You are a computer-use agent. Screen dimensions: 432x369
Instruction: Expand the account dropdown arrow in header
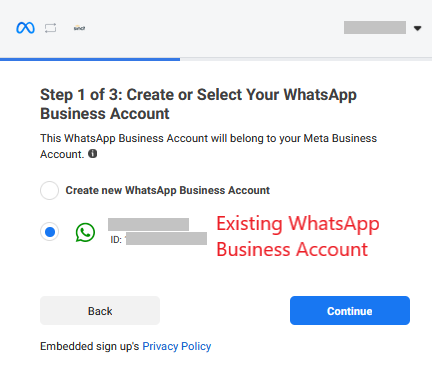click(x=417, y=28)
